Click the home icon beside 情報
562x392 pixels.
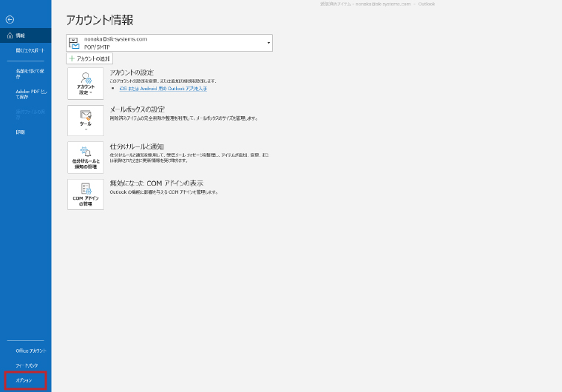pyautogui.click(x=10, y=36)
